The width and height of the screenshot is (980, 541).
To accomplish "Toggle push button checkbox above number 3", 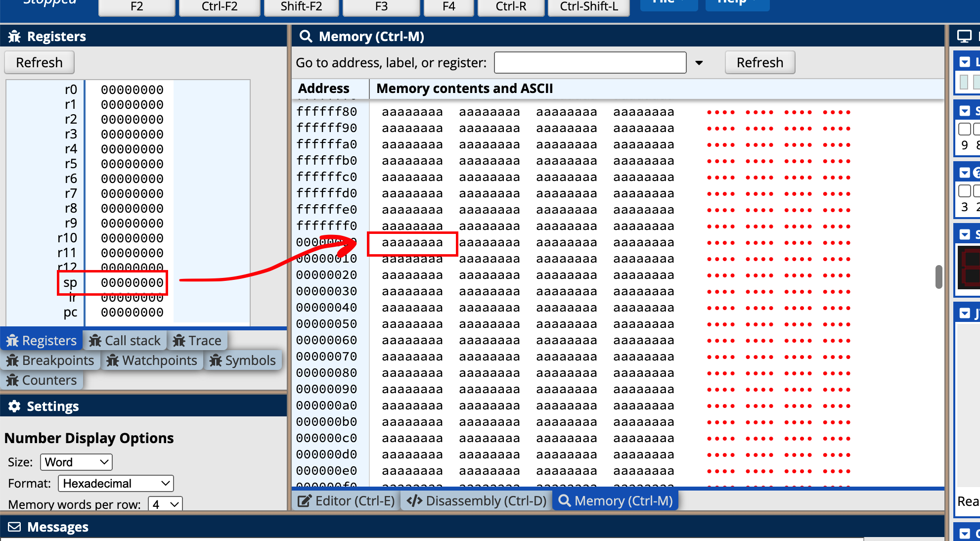I will point(964,191).
